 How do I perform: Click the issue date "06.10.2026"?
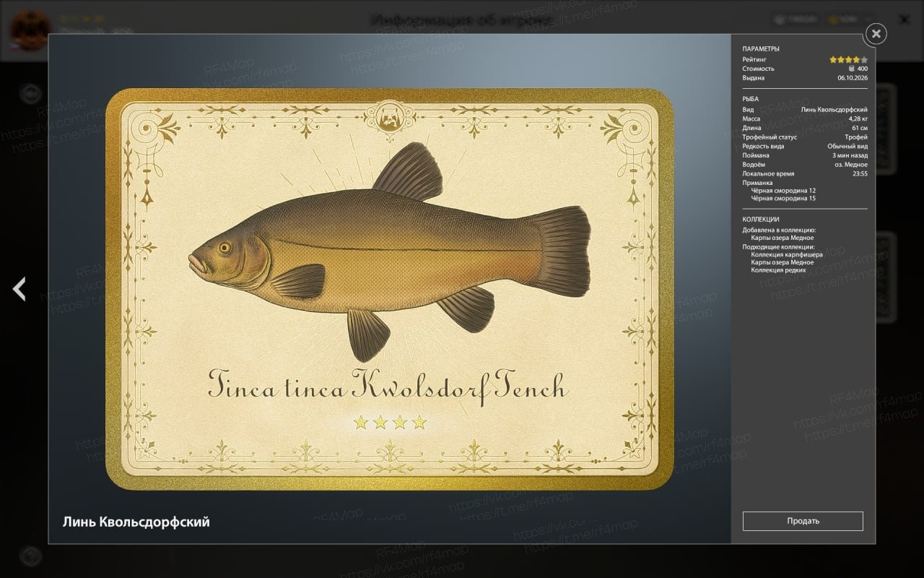tap(853, 78)
